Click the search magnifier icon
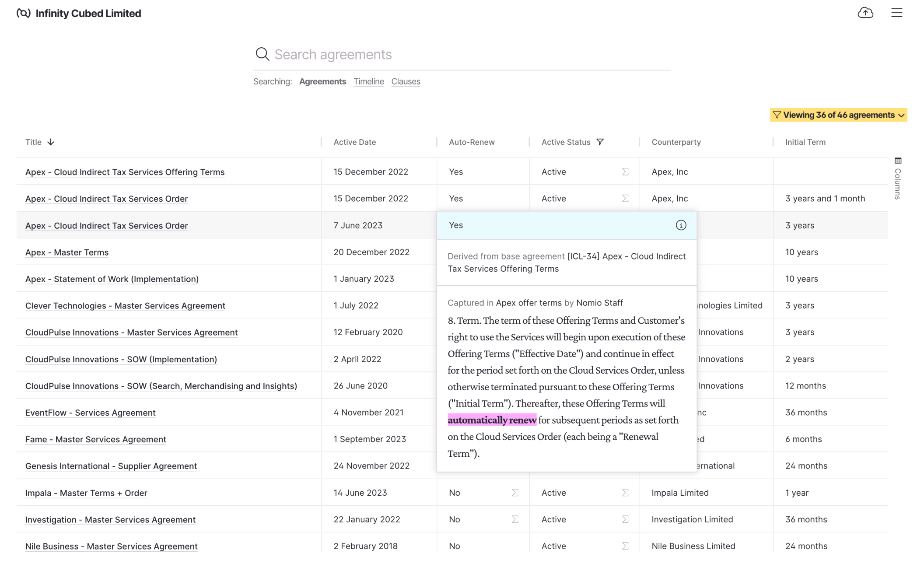The width and height of the screenshot is (924, 567). tap(262, 54)
